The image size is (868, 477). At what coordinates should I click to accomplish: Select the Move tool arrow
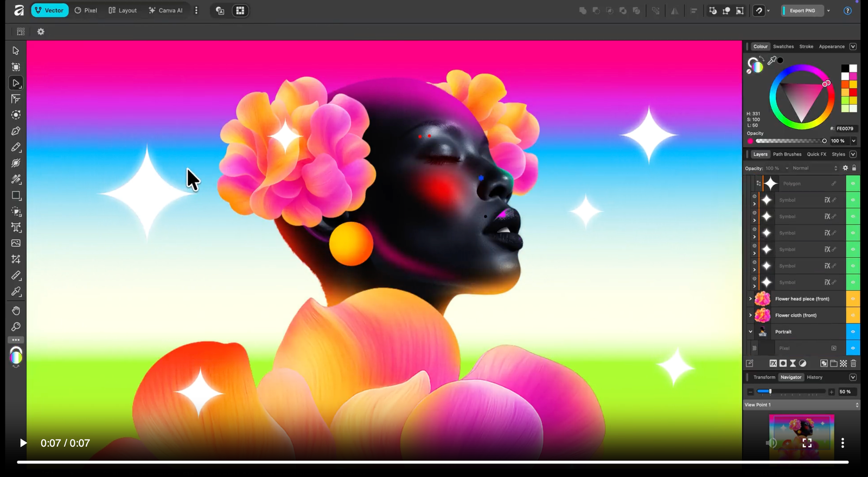click(x=16, y=50)
